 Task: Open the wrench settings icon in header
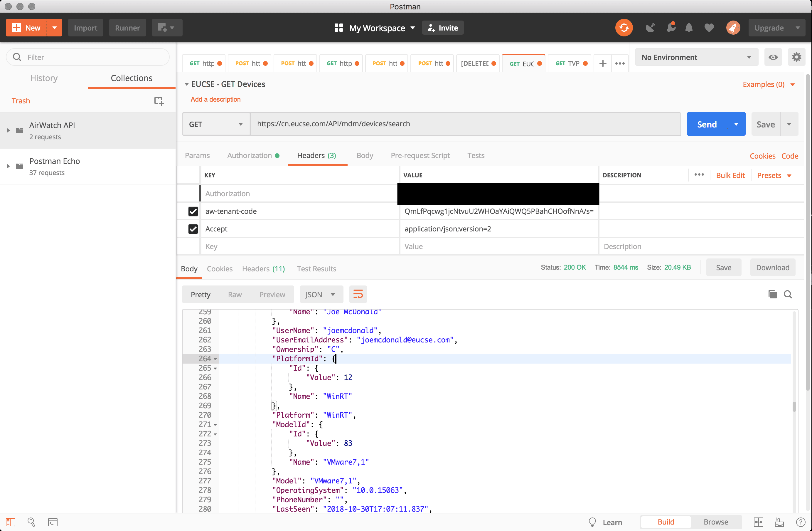(671, 27)
